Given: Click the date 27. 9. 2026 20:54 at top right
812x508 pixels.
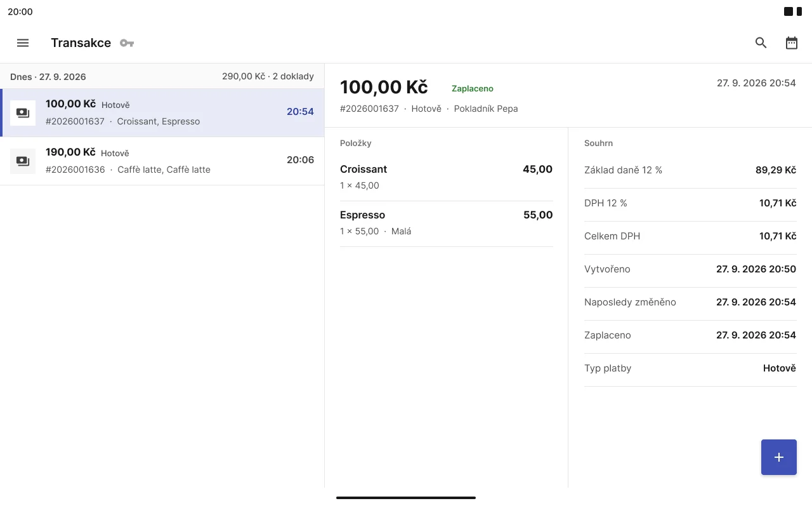Looking at the screenshot, I should [x=756, y=83].
